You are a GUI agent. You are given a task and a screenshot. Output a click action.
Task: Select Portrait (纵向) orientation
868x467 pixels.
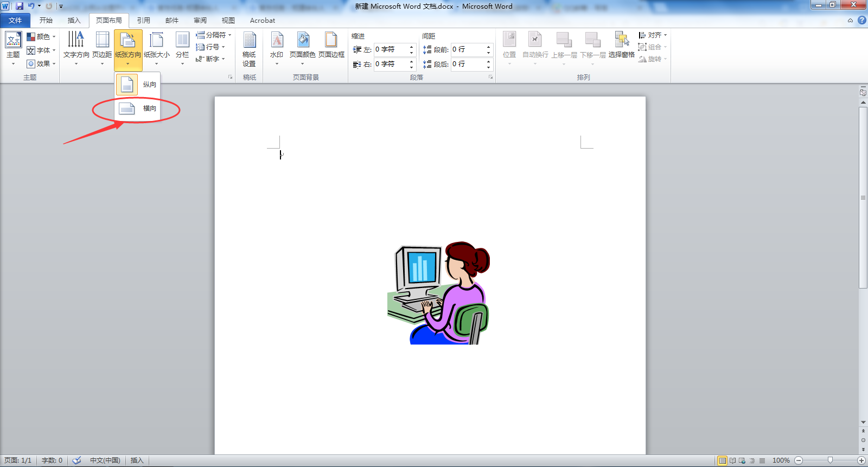(138, 85)
